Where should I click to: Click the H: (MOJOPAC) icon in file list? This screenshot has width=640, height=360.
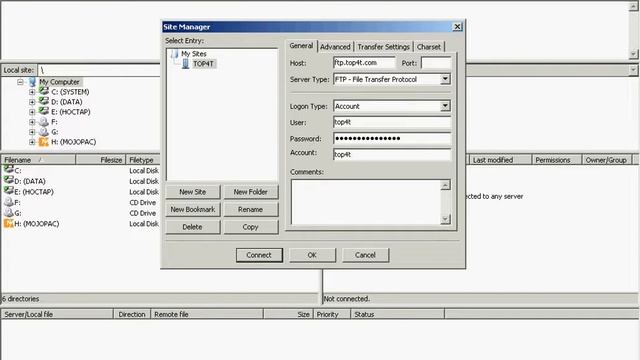coord(9,223)
